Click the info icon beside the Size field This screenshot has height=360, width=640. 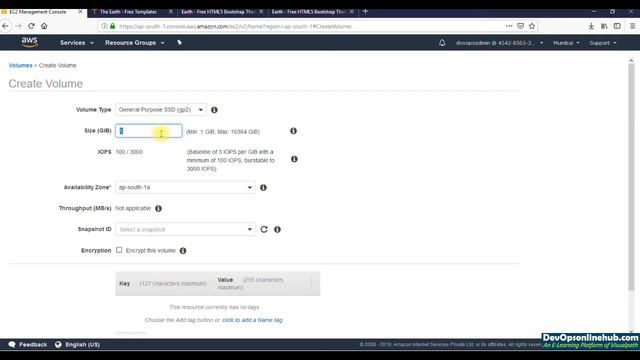(x=293, y=131)
